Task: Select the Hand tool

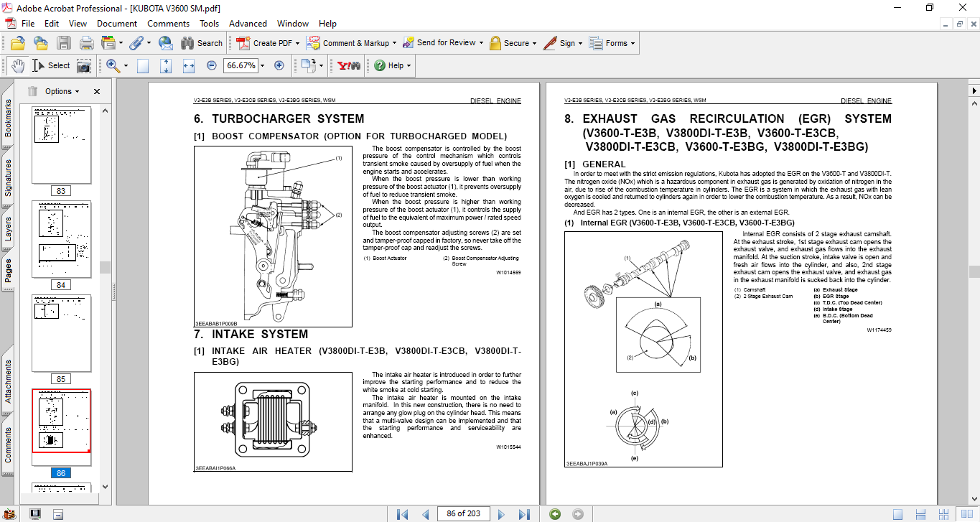Action: click(x=17, y=65)
